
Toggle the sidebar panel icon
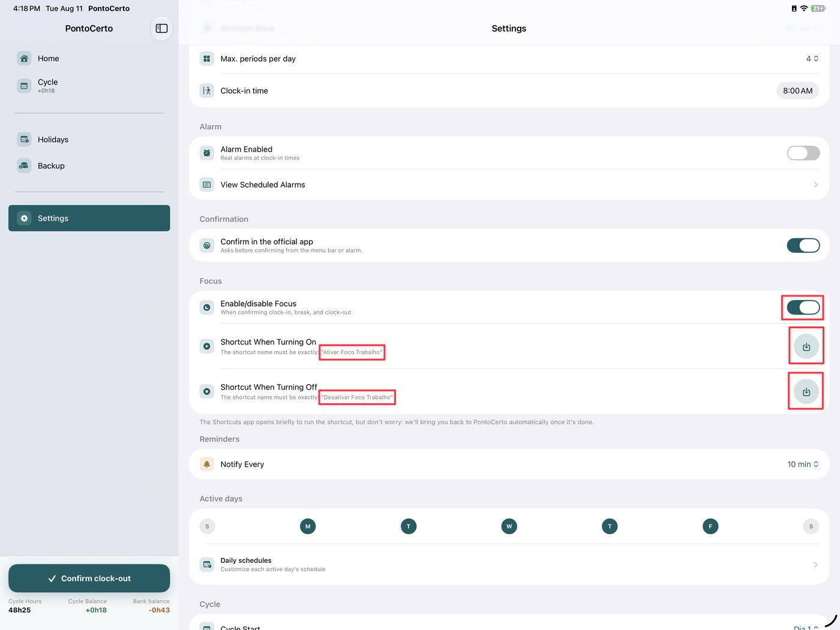tap(161, 28)
